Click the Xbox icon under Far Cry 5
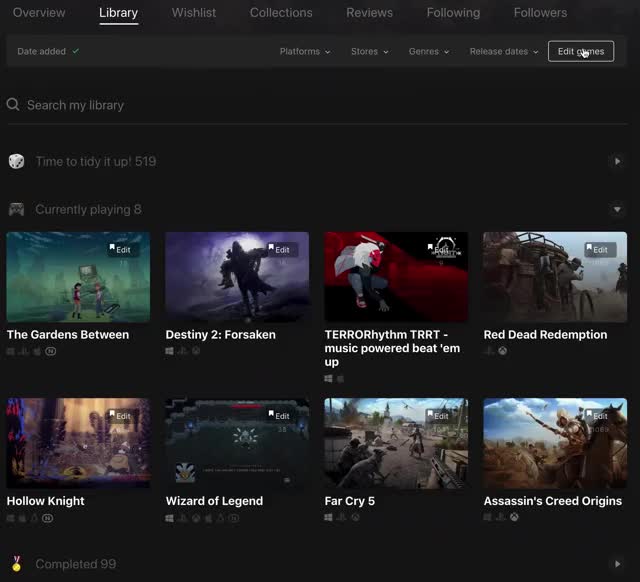The width and height of the screenshot is (640, 582). (x=356, y=518)
